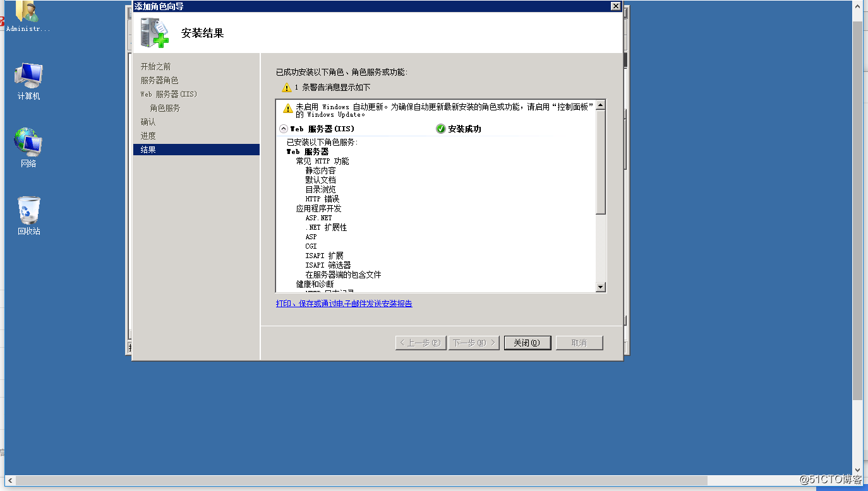Image resolution: width=868 pixels, height=491 pixels.
Task: Click the results list scrollbar thumb
Action: tap(601, 162)
